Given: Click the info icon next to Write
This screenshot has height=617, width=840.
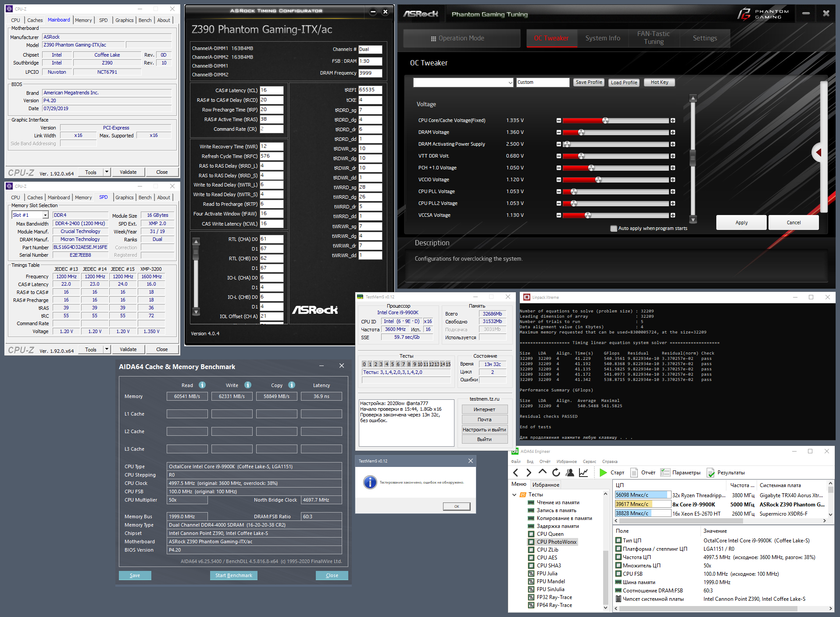Looking at the screenshot, I should pos(248,385).
